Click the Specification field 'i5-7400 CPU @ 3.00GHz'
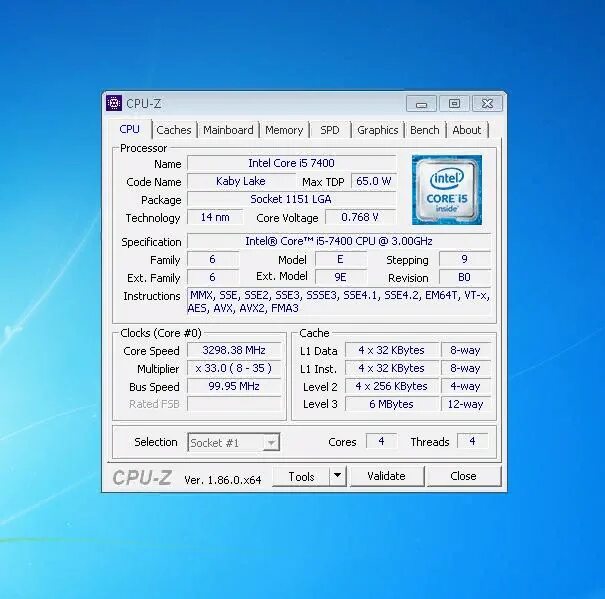Image resolution: width=605 pixels, height=599 pixels. (x=339, y=241)
